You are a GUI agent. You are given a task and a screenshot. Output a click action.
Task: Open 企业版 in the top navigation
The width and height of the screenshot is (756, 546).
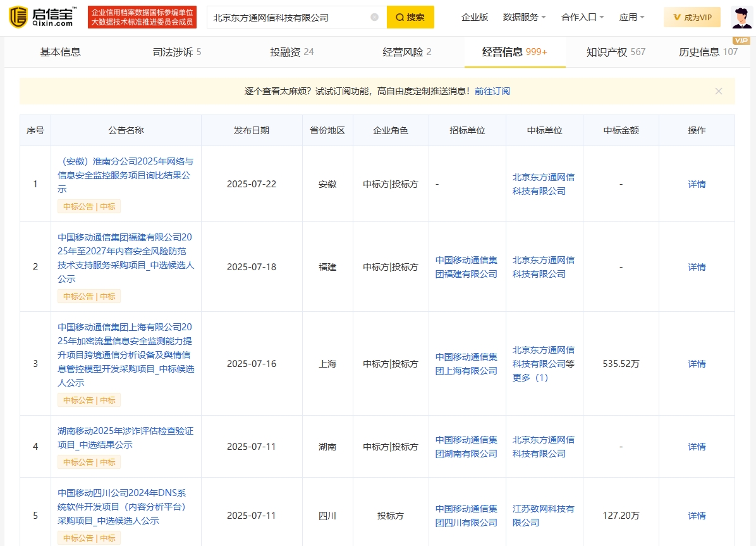point(475,17)
